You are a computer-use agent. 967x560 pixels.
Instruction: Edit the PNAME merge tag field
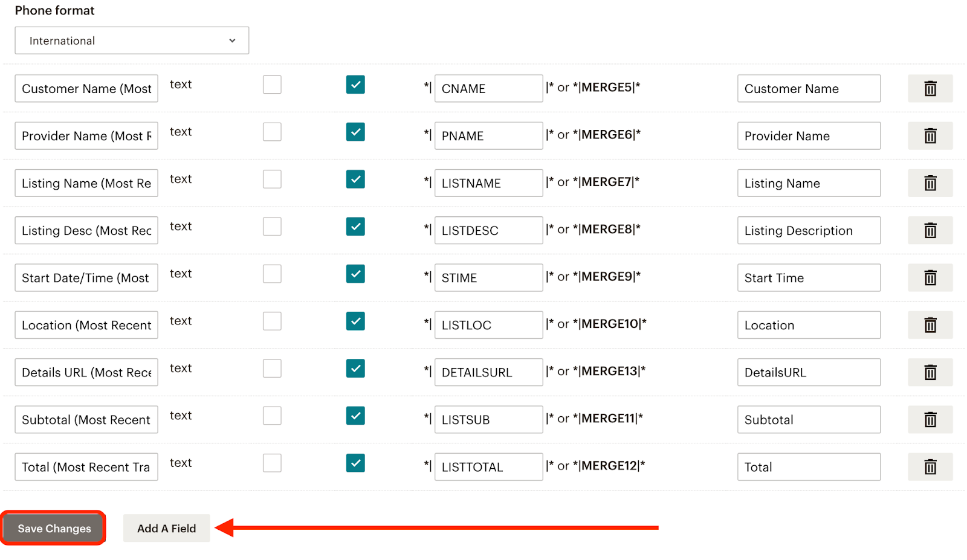pos(488,136)
